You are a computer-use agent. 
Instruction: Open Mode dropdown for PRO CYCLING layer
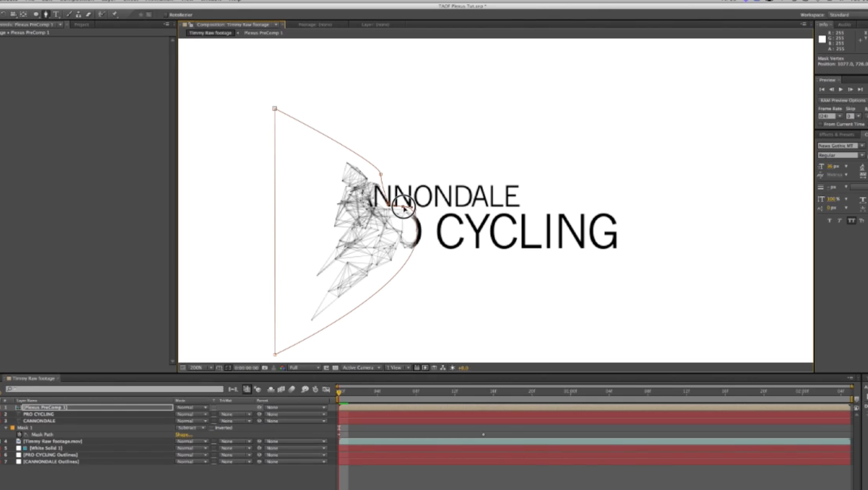pyautogui.click(x=192, y=414)
